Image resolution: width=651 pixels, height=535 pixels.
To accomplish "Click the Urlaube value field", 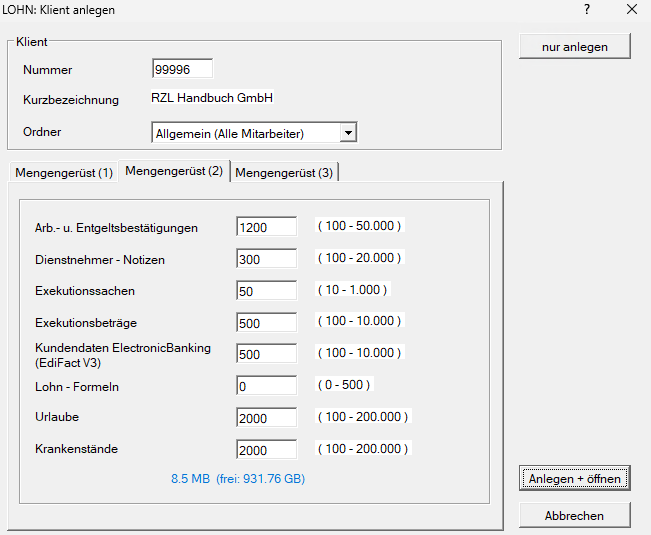I will click(267, 418).
